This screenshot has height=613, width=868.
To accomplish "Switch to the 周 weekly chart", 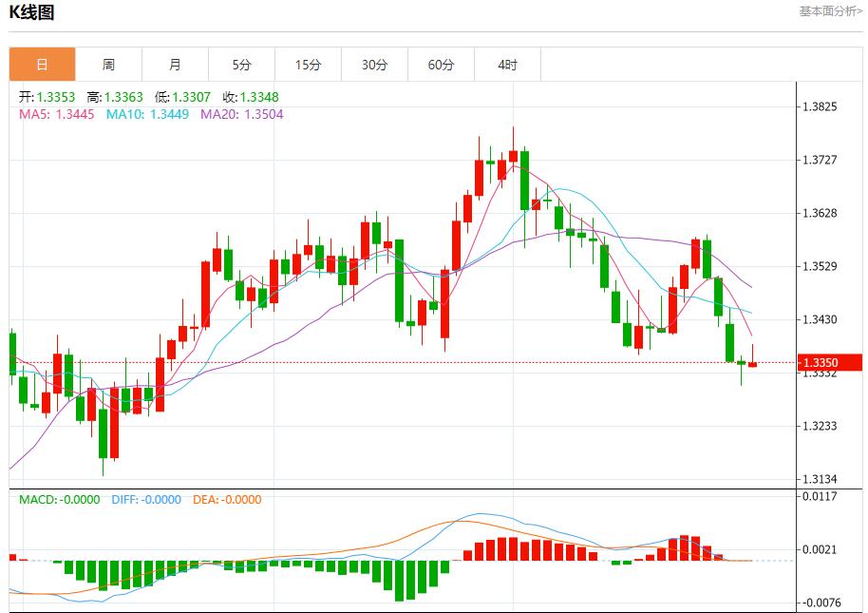I will 107,64.
